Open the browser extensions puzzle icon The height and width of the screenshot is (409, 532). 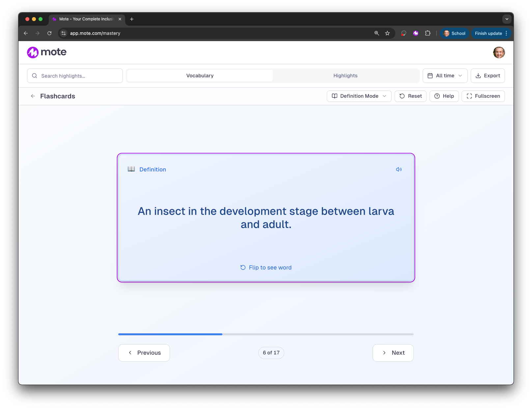click(x=428, y=33)
